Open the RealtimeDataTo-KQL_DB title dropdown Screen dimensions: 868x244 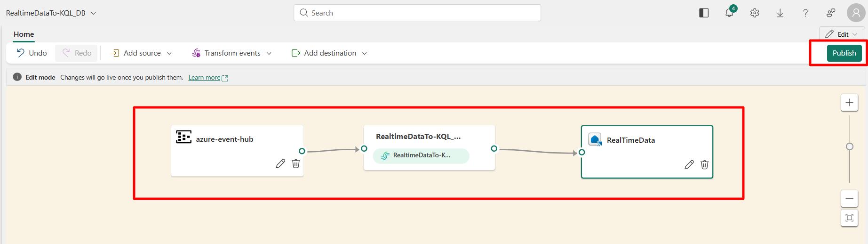pos(93,13)
